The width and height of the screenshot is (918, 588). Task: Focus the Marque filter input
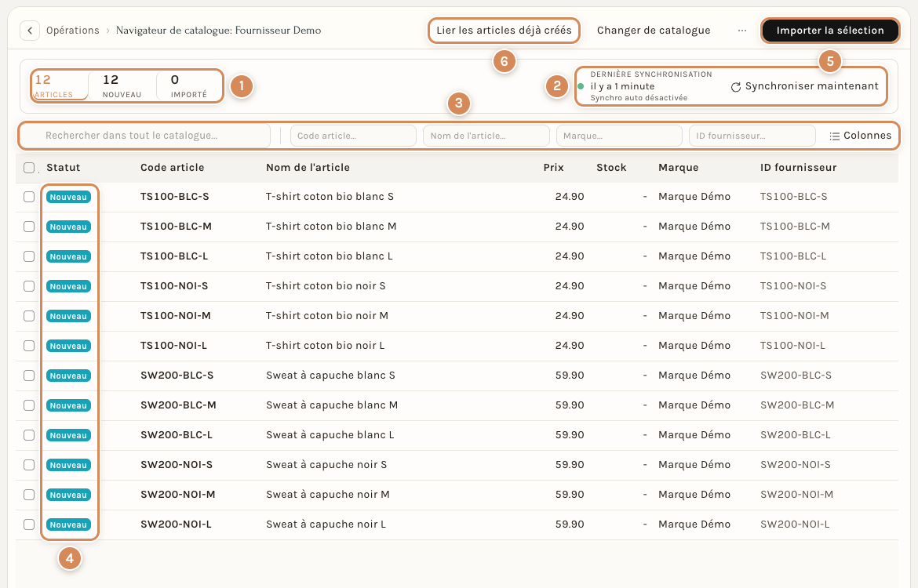click(619, 136)
